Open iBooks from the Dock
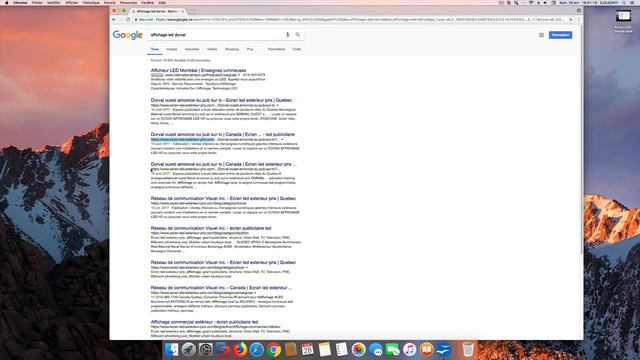The image size is (640, 360). click(427, 349)
